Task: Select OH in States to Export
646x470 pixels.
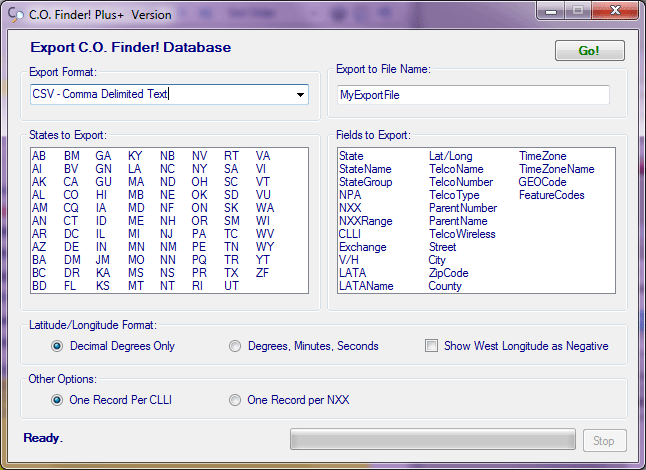Action: tap(199, 182)
